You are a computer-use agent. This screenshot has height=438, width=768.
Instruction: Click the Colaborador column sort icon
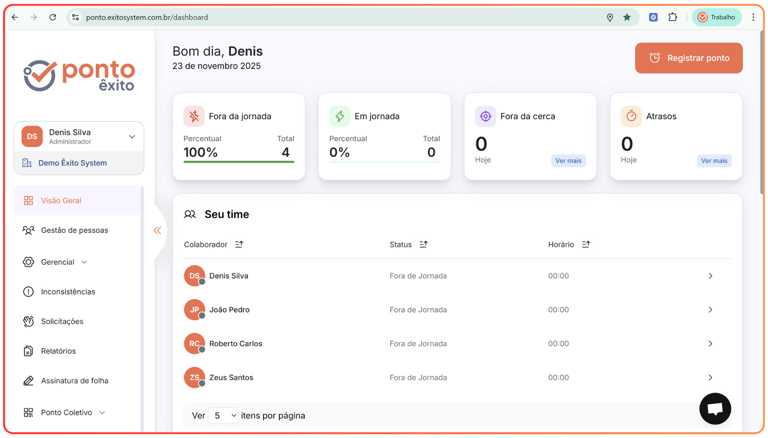tap(239, 244)
